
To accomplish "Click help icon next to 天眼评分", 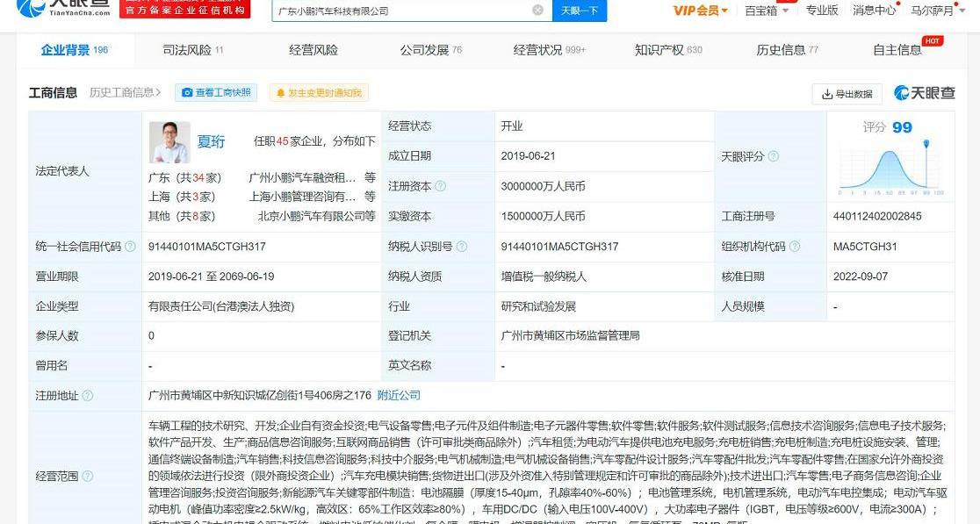I will 773,156.
